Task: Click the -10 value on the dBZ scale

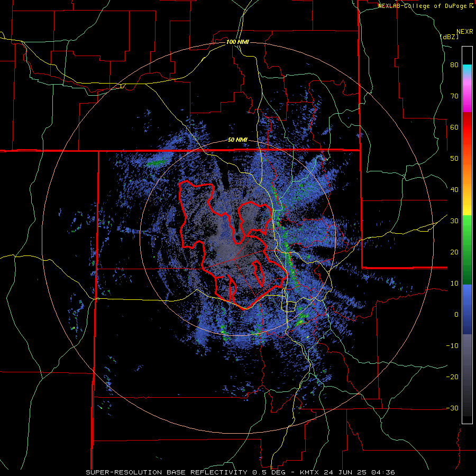Action: click(452, 346)
